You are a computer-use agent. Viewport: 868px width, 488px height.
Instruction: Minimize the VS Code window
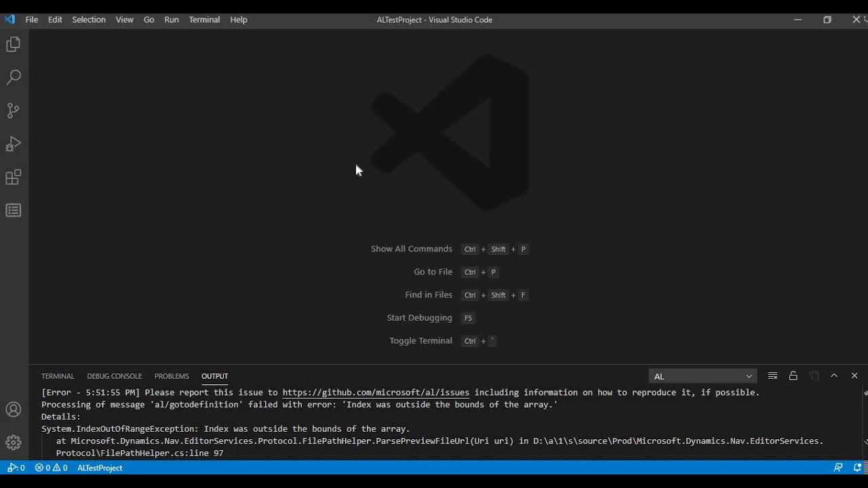798,20
